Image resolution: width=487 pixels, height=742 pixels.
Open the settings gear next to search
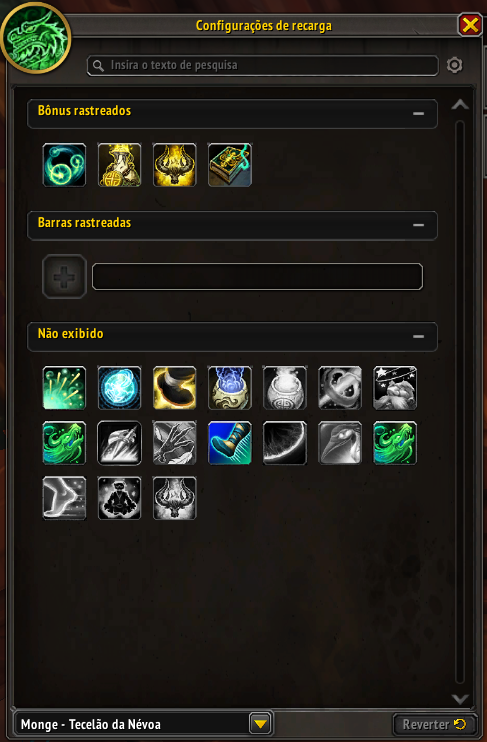click(x=454, y=65)
